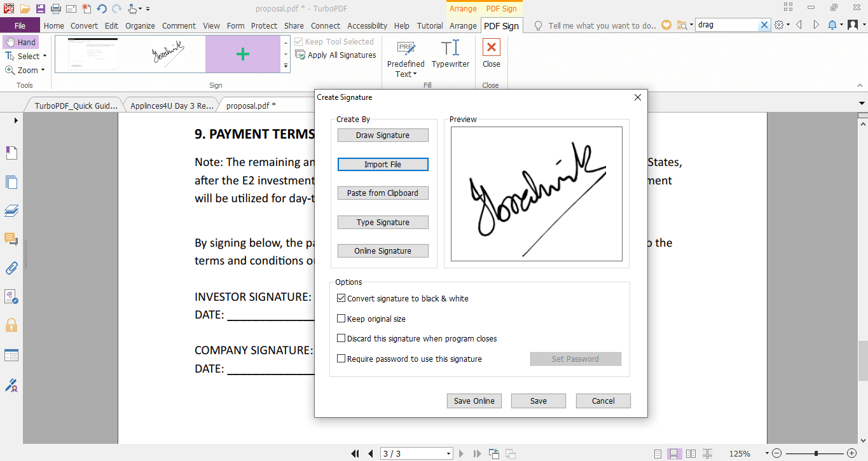This screenshot has height=461, width=868.
Task: Uncheck Convert signature to black & white
Action: click(341, 298)
